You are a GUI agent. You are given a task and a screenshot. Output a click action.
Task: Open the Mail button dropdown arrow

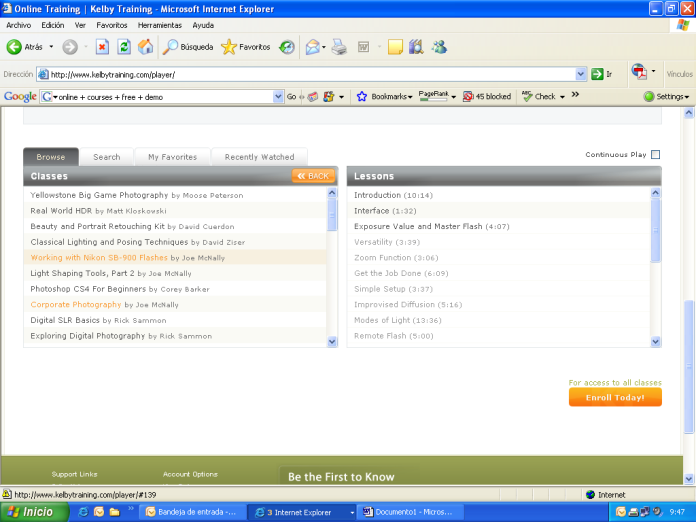point(324,47)
